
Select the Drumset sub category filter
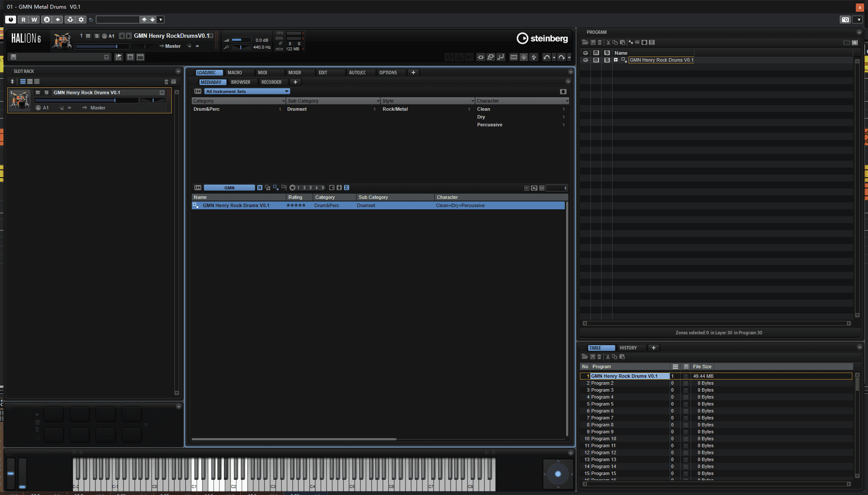coord(297,109)
